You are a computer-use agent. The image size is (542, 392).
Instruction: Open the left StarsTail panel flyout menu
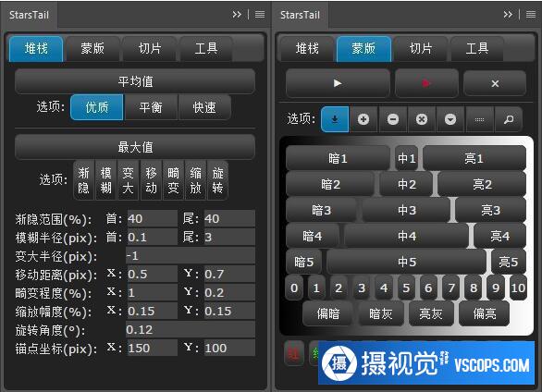[x=260, y=15]
